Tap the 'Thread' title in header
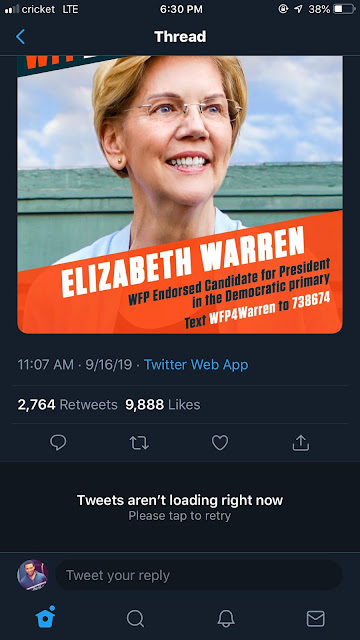 (x=180, y=37)
